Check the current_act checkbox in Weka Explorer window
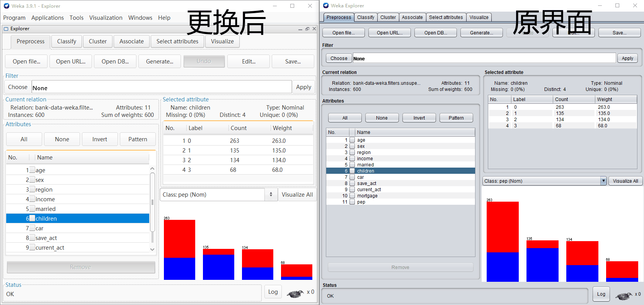 [x=352, y=189]
